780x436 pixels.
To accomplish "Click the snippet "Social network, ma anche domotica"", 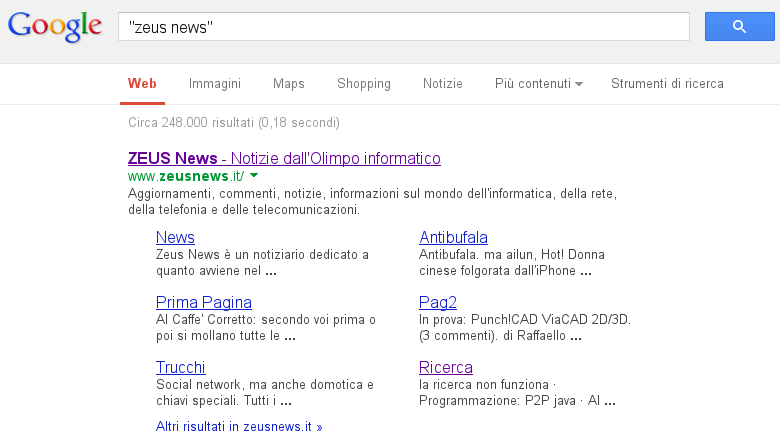I will pyautogui.click(x=265, y=393).
